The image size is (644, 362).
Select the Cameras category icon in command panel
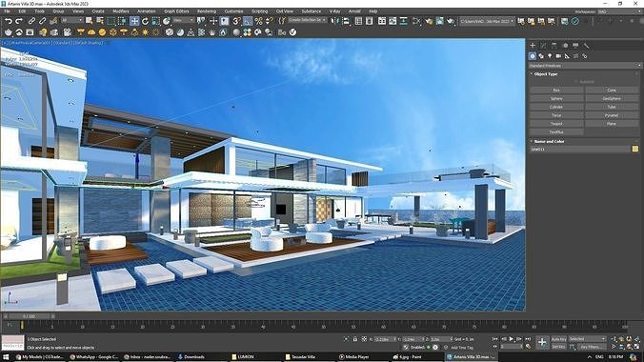558,56
